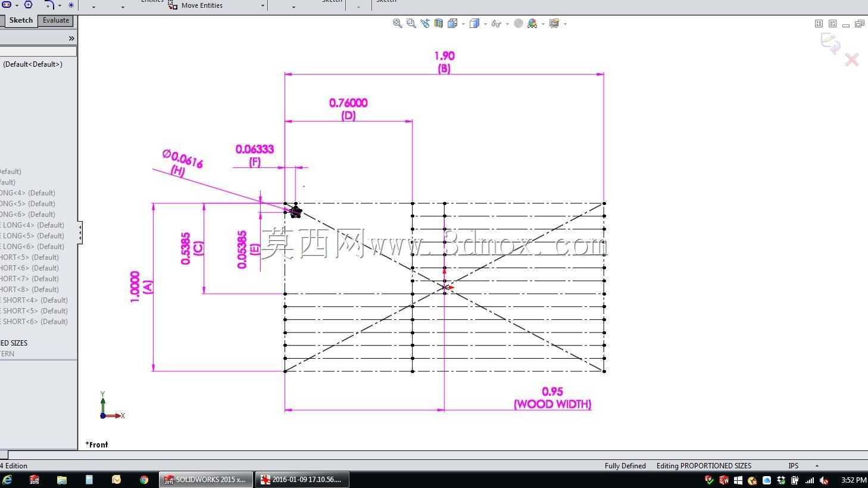Cancel sketch with the red X icon
Viewport: 868px width, 488px height.
click(852, 59)
